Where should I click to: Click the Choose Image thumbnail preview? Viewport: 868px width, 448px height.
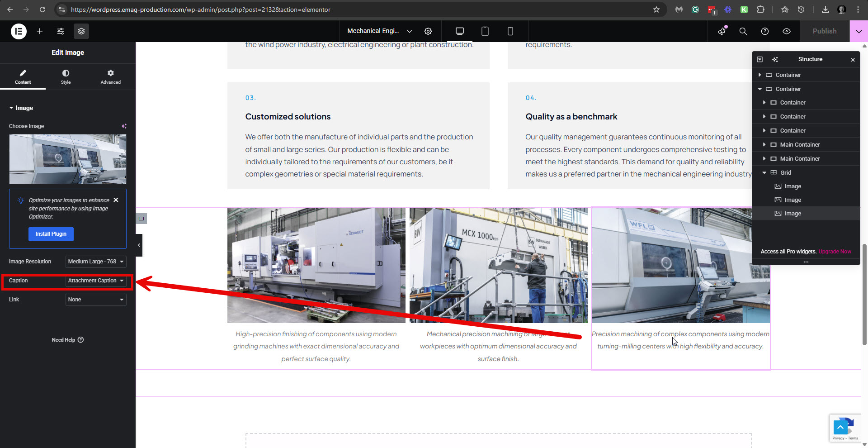click(x=68, y=159)
